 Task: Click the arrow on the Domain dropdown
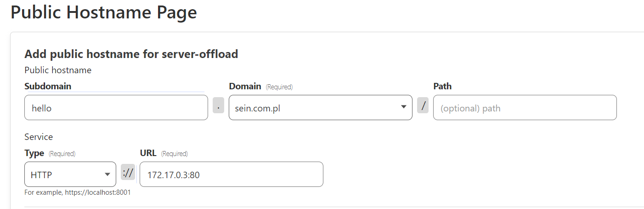404,107
